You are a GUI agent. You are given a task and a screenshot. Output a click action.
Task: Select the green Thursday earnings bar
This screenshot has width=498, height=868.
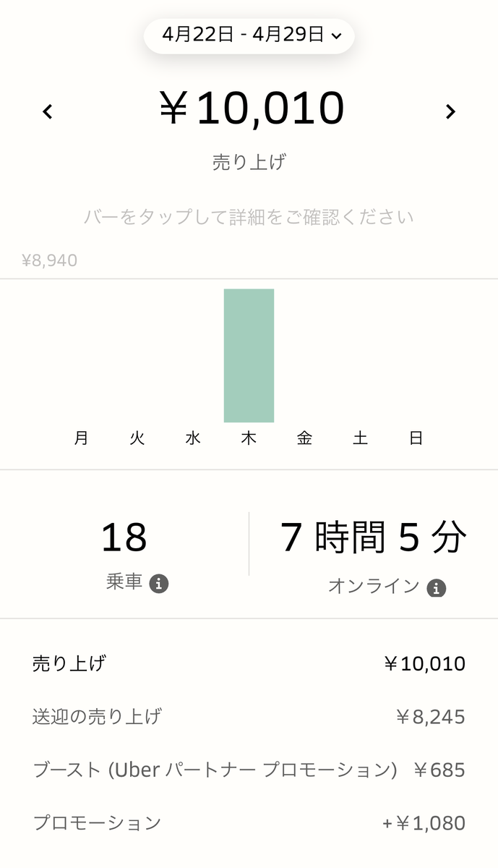[x=249, y=355]
